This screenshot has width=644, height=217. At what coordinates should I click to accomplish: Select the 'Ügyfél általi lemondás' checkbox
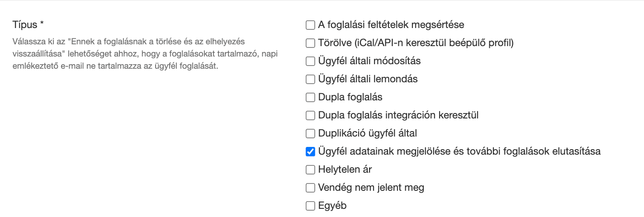click(310, 79)
